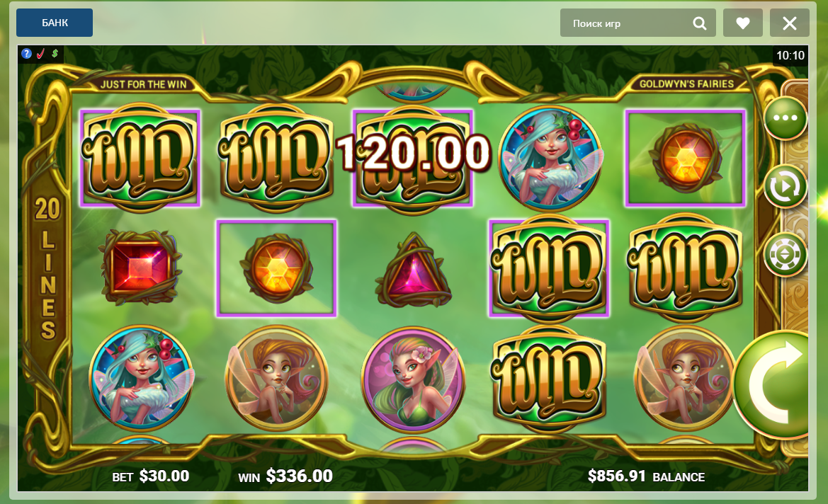Click the blue question mark help icon
Viewport: 828px width, 504px height.
tap(26, 53)
